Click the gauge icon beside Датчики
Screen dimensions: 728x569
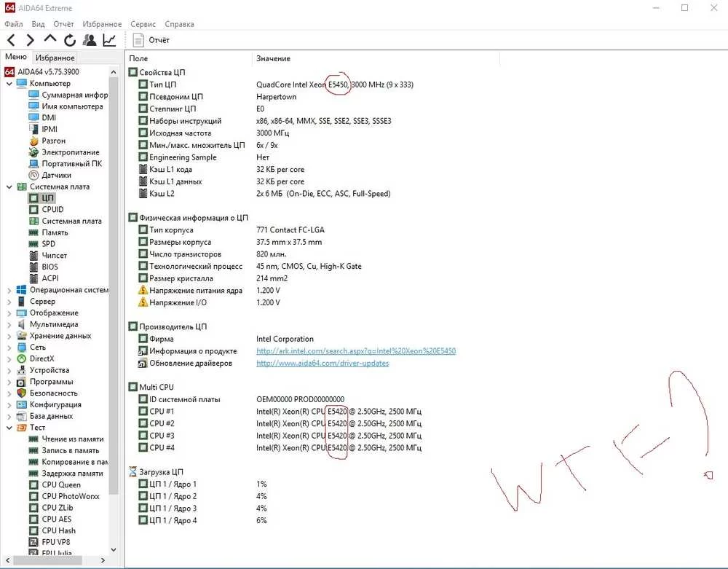33,175
